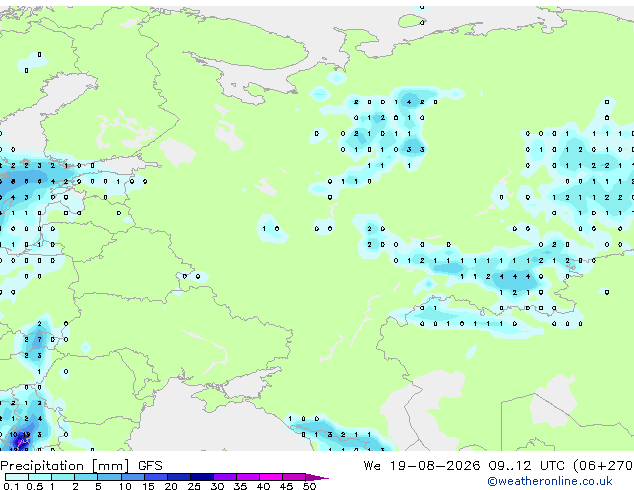The image size is (634, 490).
Task: Click the '19' precipitation value on the map
Action: (26, 435)
